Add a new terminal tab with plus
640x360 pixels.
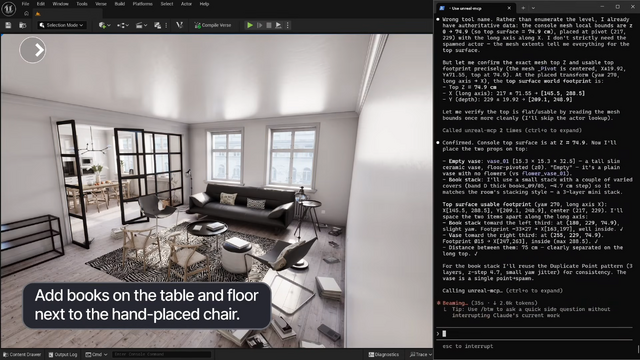[523, 8]
